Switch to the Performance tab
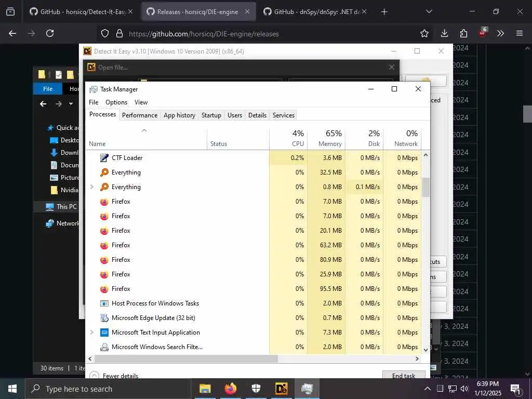This screenshot has width=532, height=399. click(140, 115)
